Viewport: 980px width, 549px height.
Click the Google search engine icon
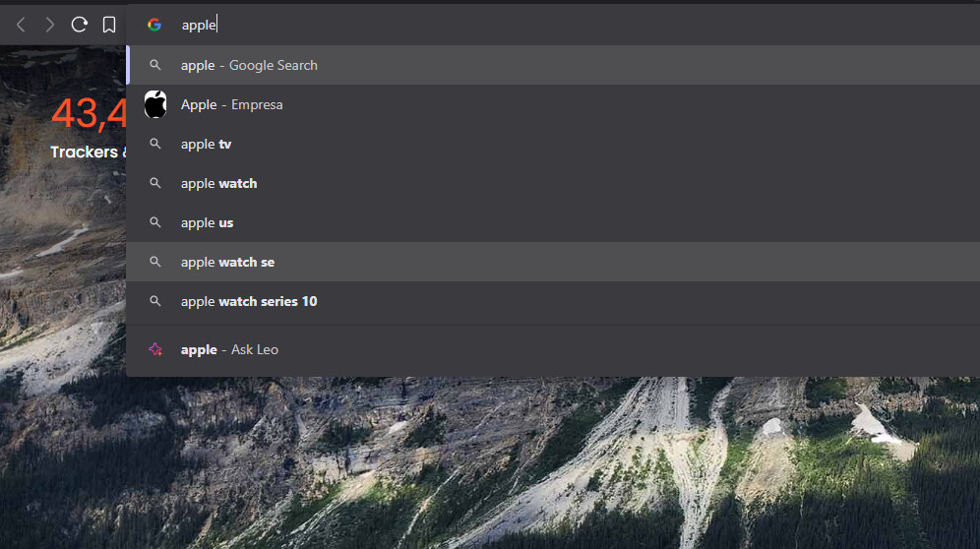coord(154,25)
